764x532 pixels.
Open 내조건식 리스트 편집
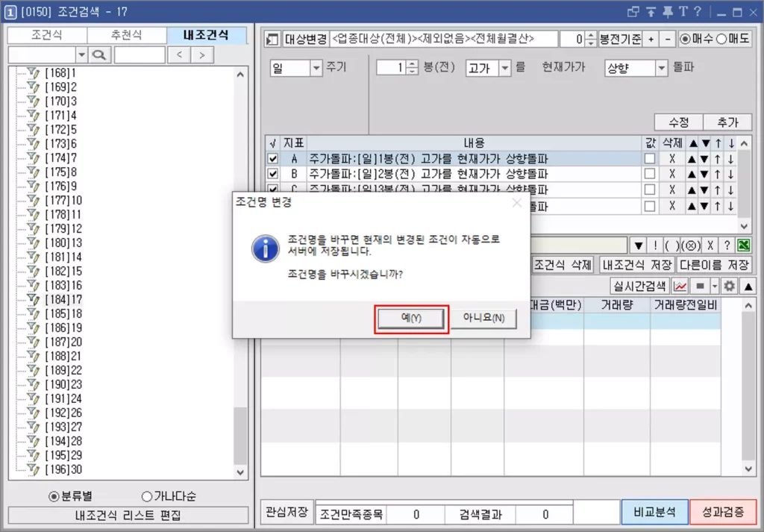pyautogui.click(x=128, y=516)
